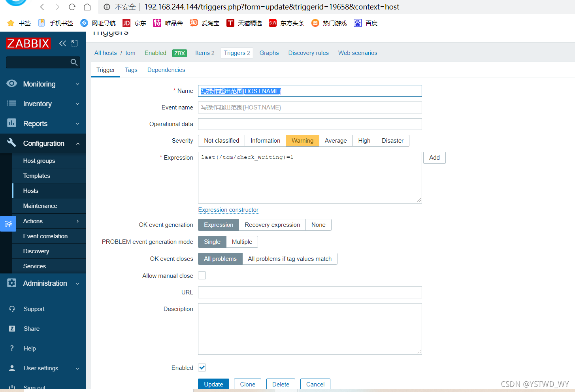The width and height of the screenshot is (575, 392).
Task: Open Discovery rules tab
Action: [x=308, y=53]
